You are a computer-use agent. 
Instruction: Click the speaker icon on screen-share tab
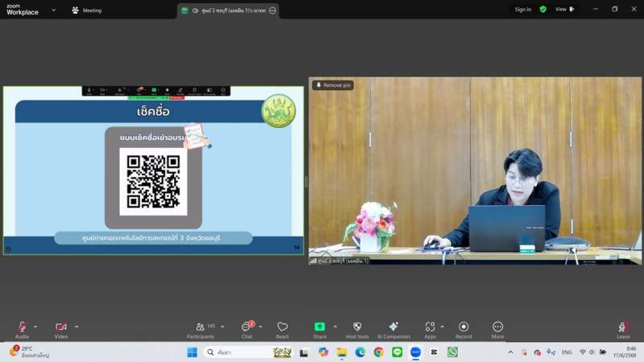(195, 10)
